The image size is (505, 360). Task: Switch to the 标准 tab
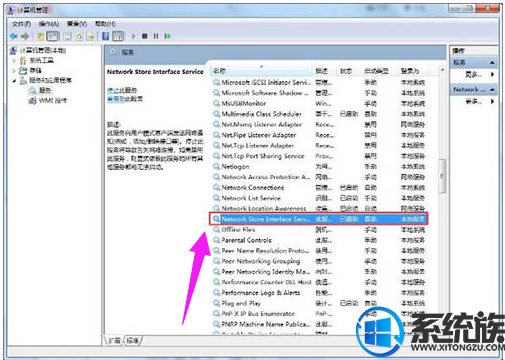point(133,340)
